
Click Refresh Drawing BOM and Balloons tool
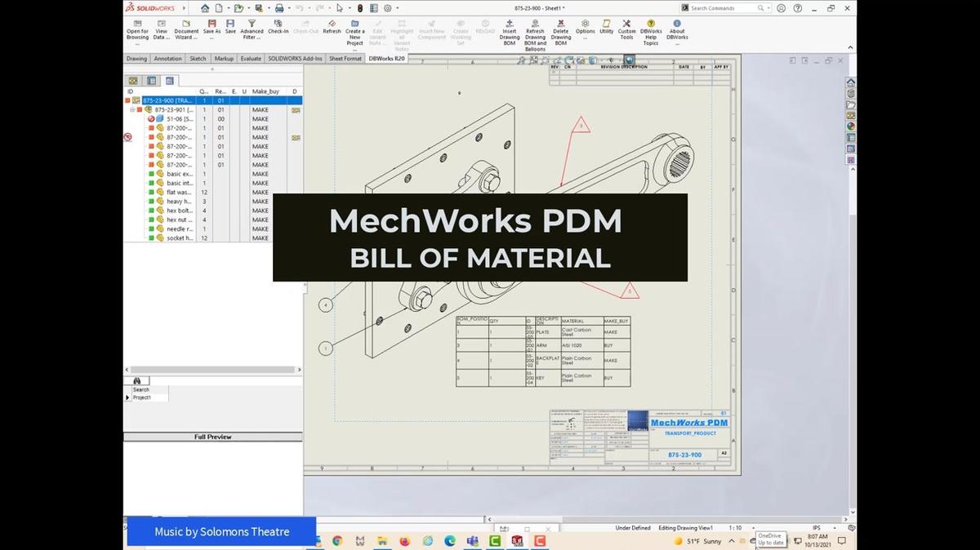[x=535, y=35]
